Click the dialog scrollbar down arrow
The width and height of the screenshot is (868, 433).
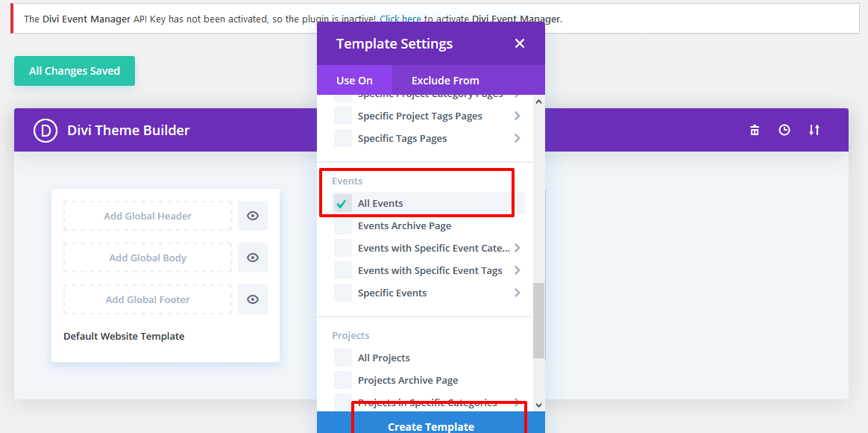539,405
